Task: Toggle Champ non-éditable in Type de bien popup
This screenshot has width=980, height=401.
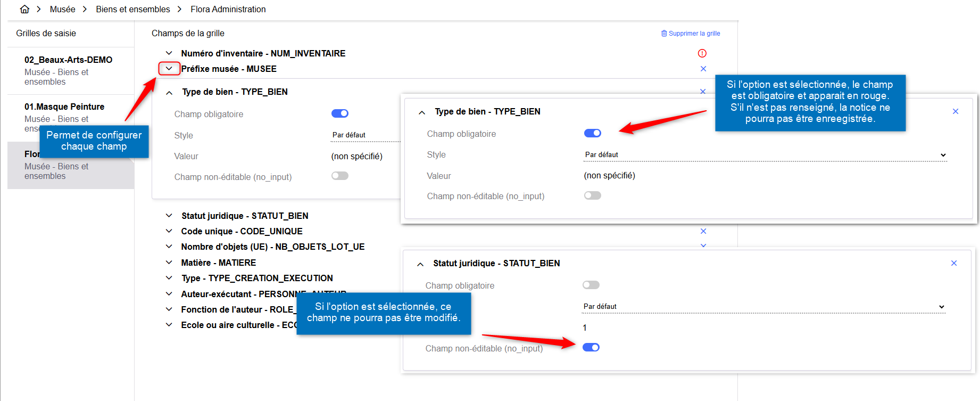Action: pyautogui.click(x=593, y=195)
